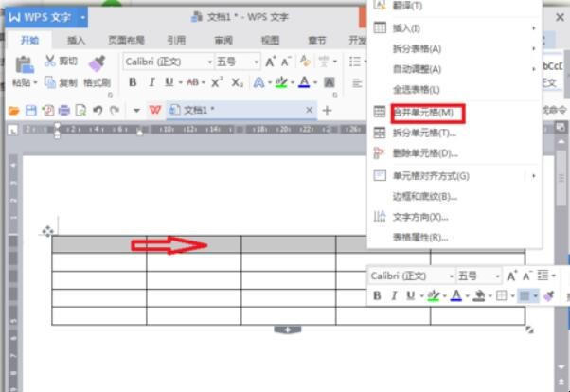The width and height of the screenshot is (570, 392).
Task: Toggle character shading button in ribbon
Action: click(x=329, y=82)
